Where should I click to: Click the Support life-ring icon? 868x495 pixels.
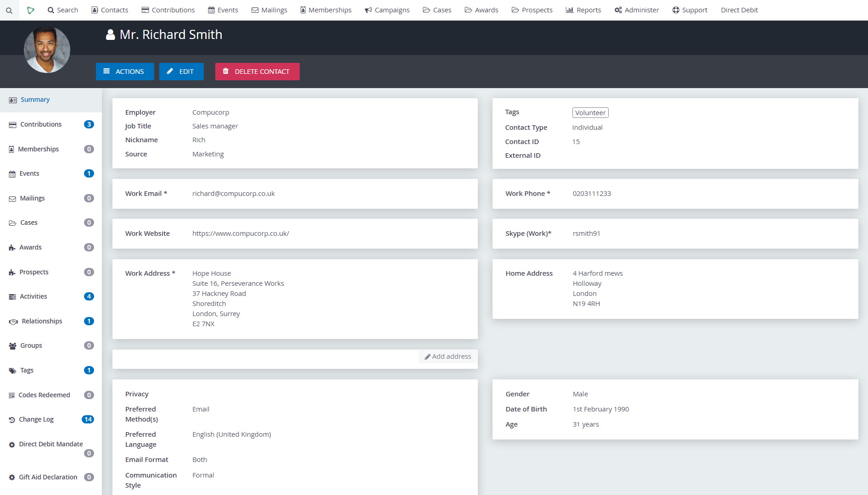tap(675, 9)
